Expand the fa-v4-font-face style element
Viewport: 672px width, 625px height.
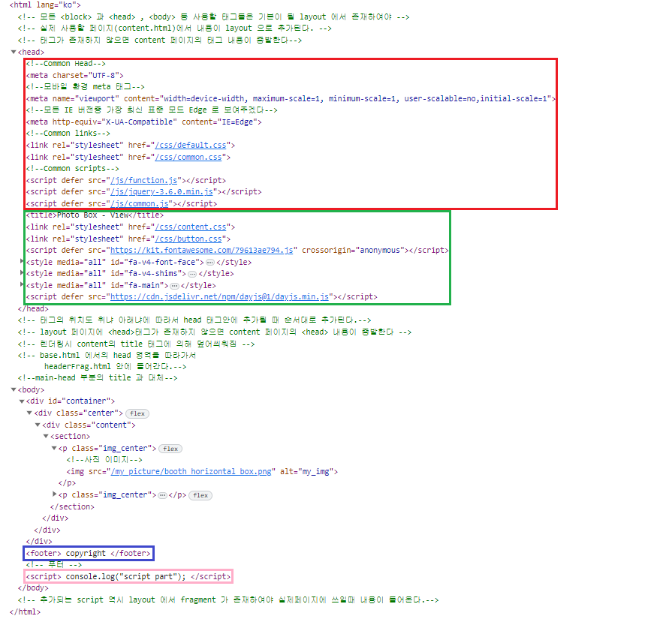[x=22, y=261]
